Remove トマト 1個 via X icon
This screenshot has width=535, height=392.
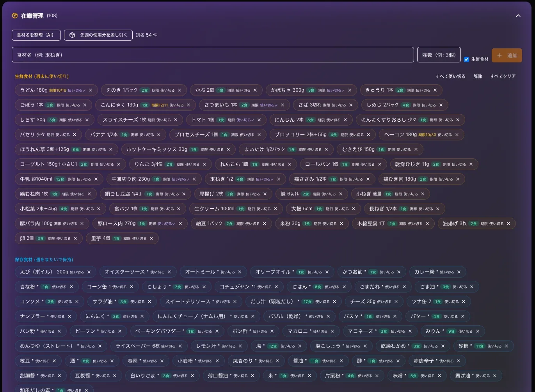coord(259,120)
